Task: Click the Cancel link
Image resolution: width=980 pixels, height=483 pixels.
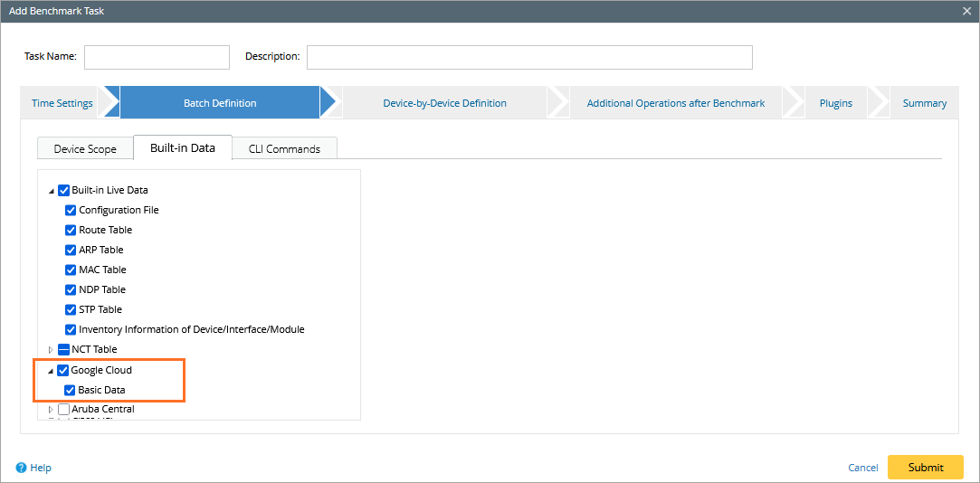Action: coord(862,468)
